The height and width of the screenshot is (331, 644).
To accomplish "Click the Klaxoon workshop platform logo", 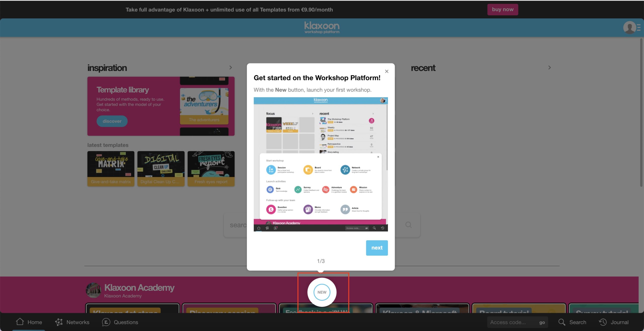I will [322, 27].
